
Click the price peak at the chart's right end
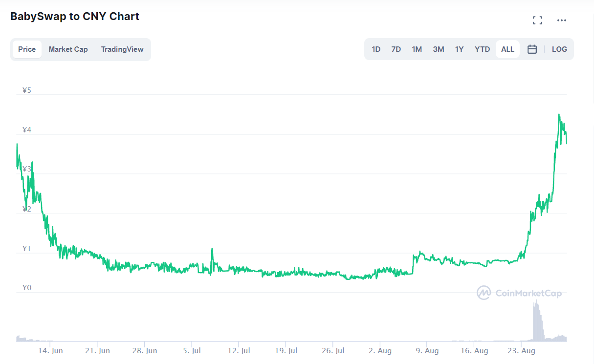pyautogui.click(x=559, y=115)
